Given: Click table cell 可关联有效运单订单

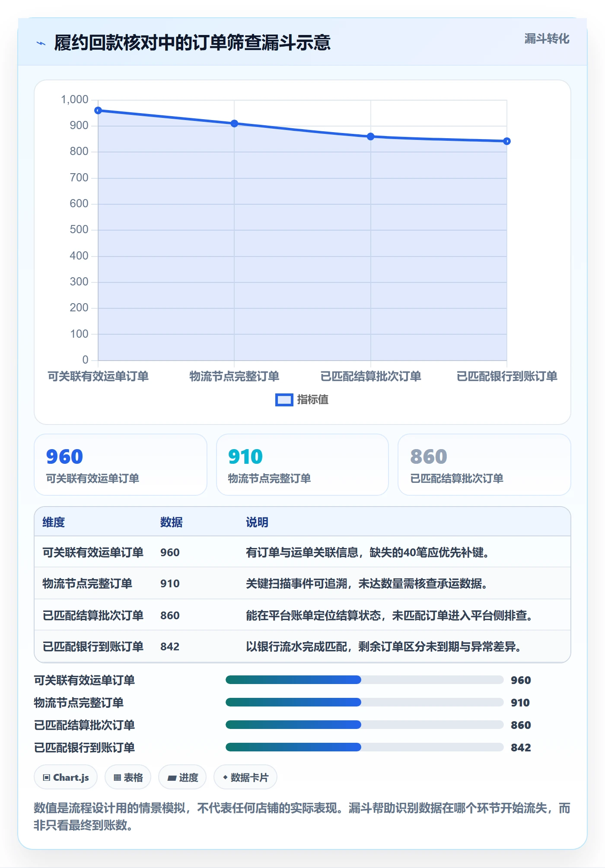Looking at the screenshot, I should coord(93,552).
